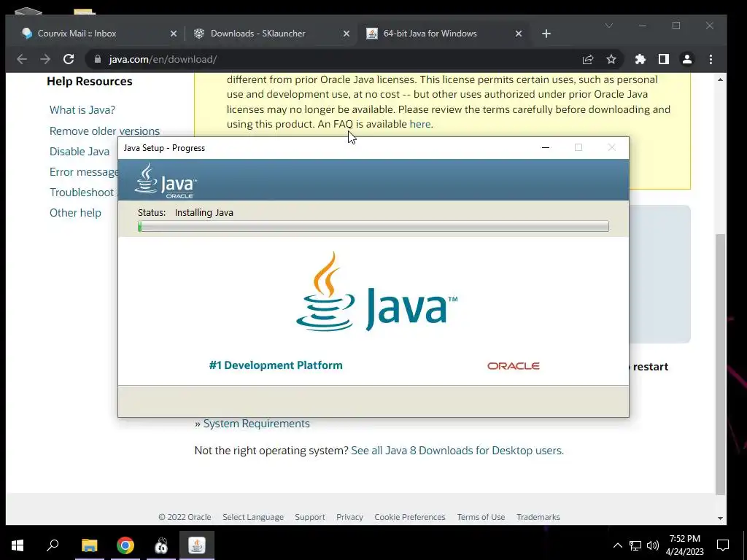The image size is (747, 560).
Task: Open Chrome extensions puzzle icon
Action: click(x=640, y=59)
